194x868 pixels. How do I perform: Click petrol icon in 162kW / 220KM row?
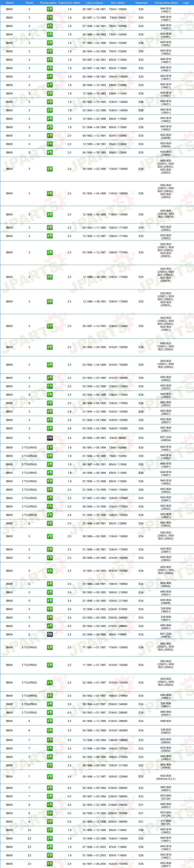point(50,776)
